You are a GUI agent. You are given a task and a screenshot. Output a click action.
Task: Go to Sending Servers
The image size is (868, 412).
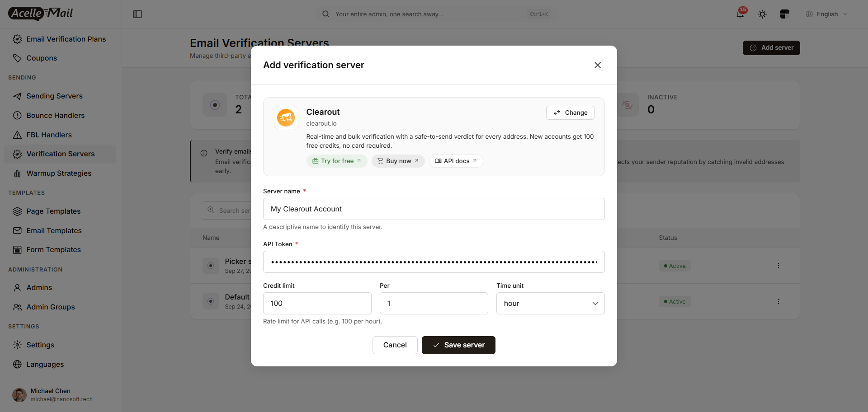coord(60,96)
